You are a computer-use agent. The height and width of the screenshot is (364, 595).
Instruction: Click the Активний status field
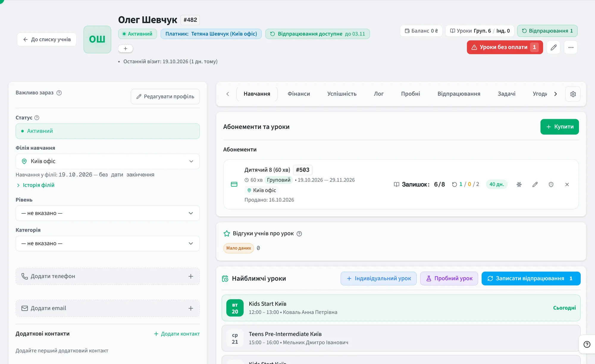[x=108, y=131]
